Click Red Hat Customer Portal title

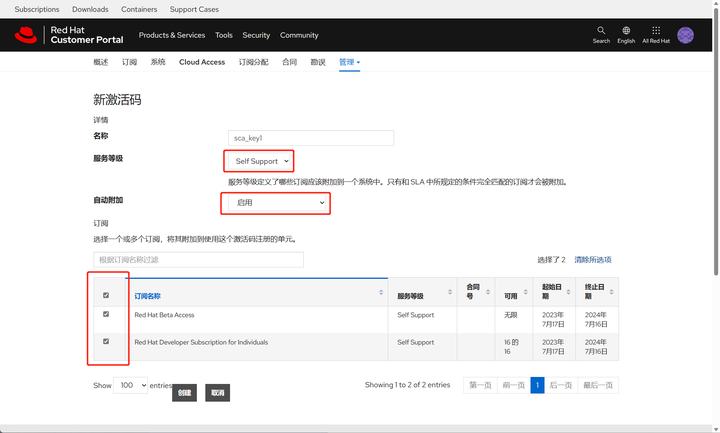click(x=87, y=35)
